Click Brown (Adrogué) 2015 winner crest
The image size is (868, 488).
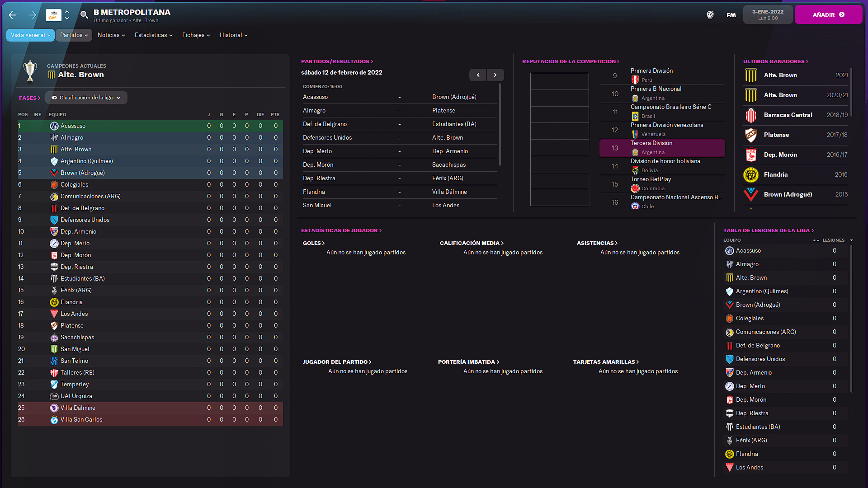pyautogui.click(x=751, y=195)
